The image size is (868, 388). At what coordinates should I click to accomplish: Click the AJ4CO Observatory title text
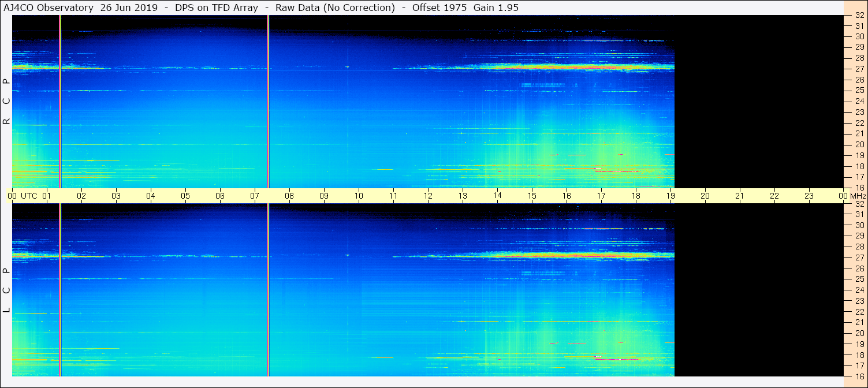49,8
